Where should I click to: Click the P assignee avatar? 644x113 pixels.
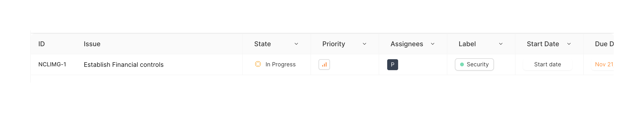coord(392,64)
